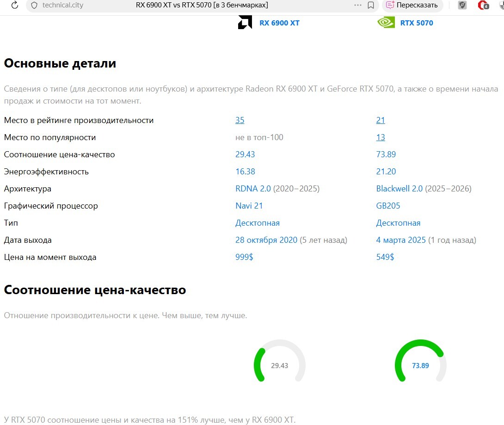Open the RX 6900 XT header link
Image resolution: width=504 pixels, height=425 pixels.
point(279,23)
